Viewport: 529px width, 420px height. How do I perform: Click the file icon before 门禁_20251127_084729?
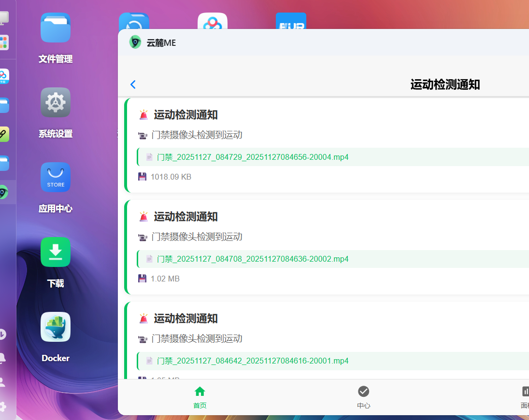pos(149,157)
